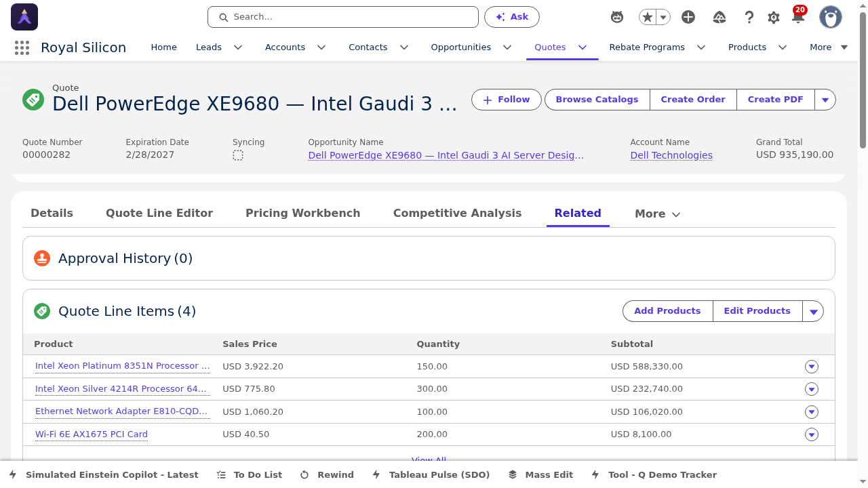Open the Help question mark icon
The height and width of the screenshot is (488, 868).
click(749, 17)
